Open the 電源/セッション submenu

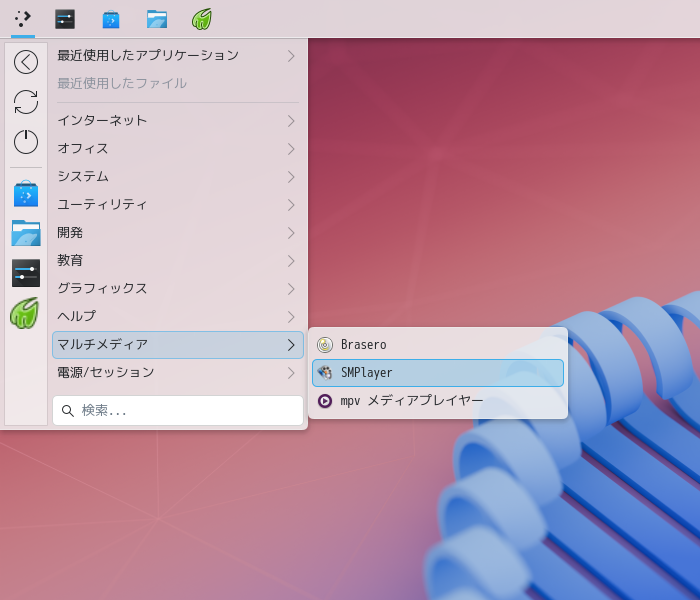click(x=178, y=372)
